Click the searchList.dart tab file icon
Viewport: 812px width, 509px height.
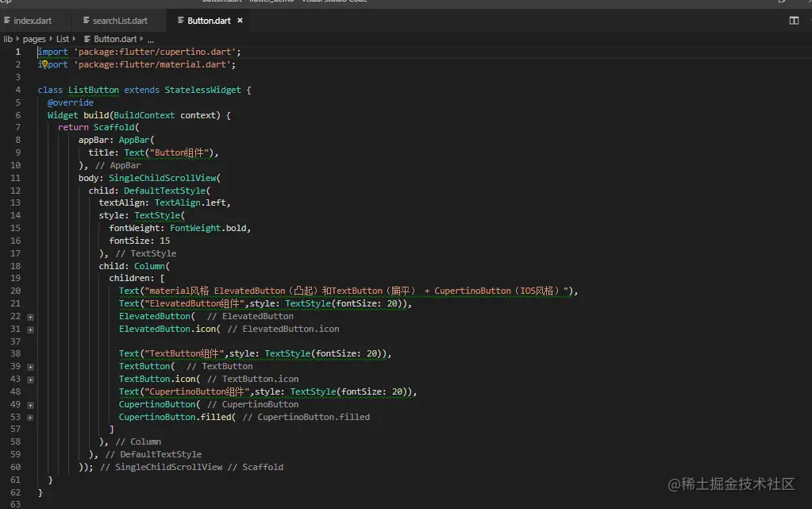click(x=87, y=20)
